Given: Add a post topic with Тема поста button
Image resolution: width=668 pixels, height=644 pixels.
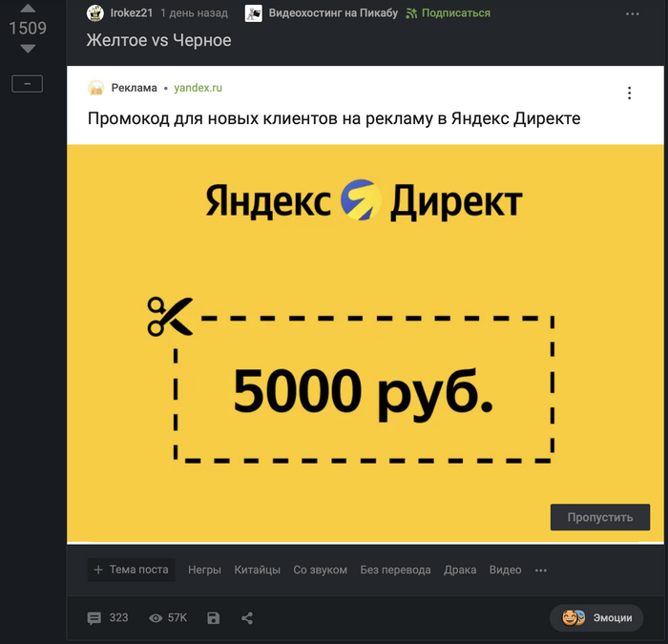Looking at the screenshot, I should tap(132, 570).
